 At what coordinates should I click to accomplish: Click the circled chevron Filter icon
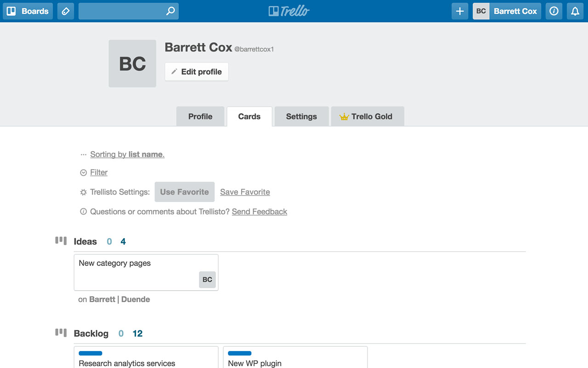[x=83, y=173]
